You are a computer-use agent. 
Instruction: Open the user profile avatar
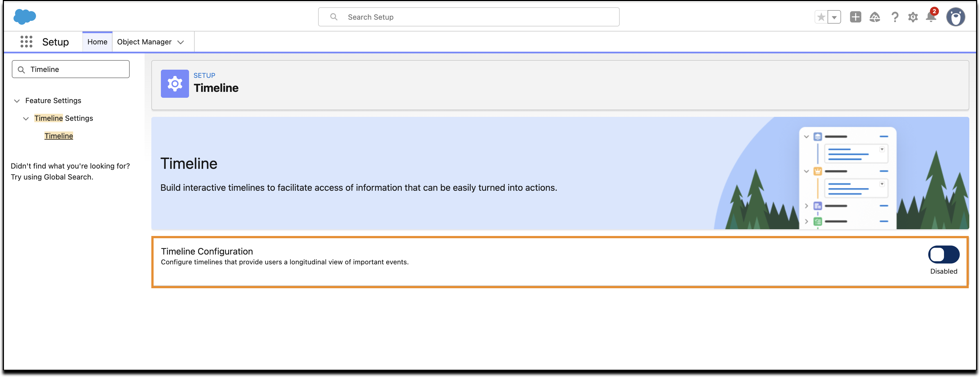tap(955, 17)
